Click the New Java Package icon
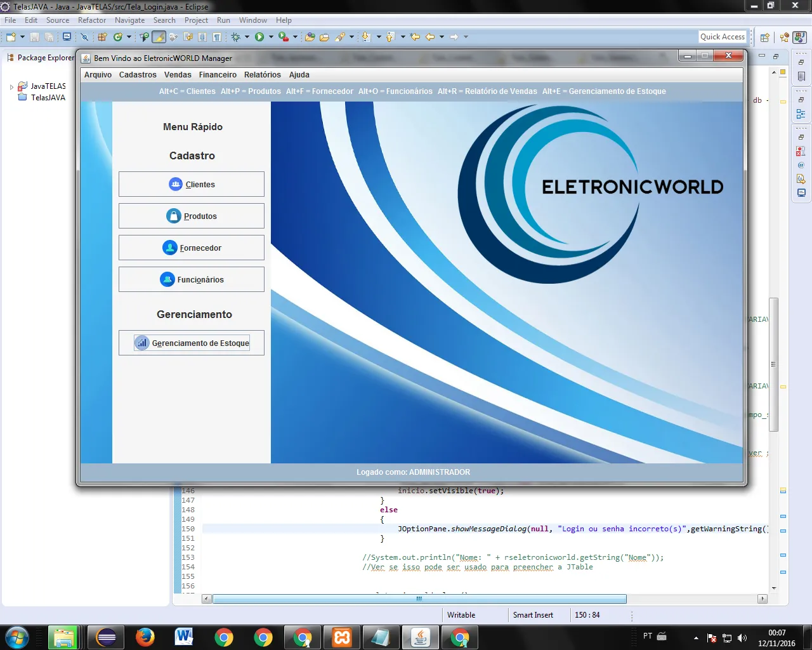Image resolution: width=812 pixels, height=650 pixels. point(101,37)
